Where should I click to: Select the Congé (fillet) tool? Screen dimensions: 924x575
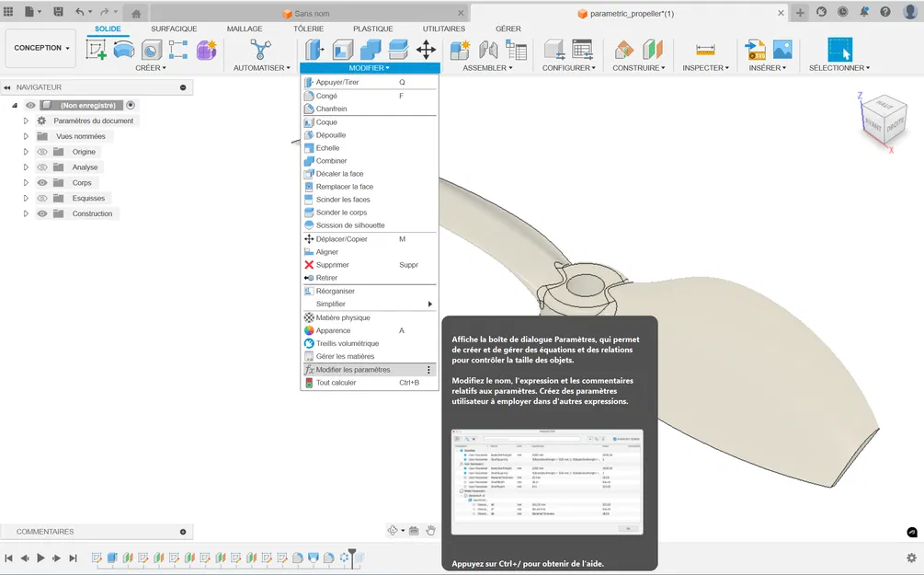click(327, 96)
